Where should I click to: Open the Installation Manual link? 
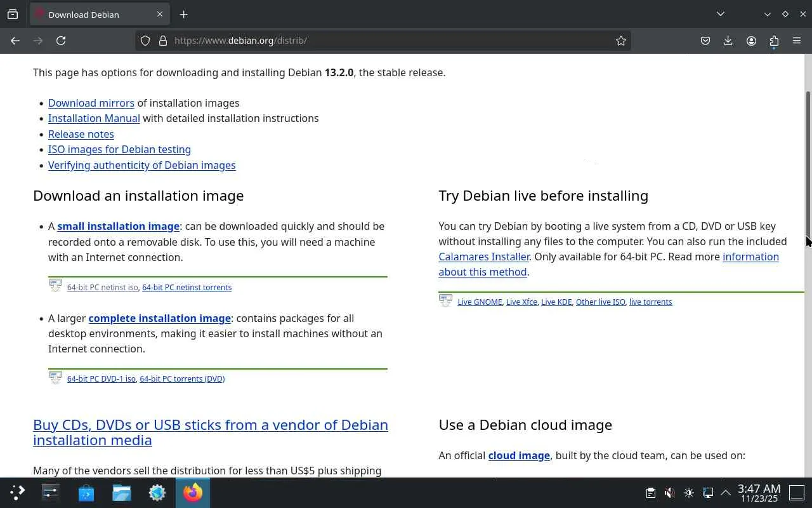(x=94, y=118)
